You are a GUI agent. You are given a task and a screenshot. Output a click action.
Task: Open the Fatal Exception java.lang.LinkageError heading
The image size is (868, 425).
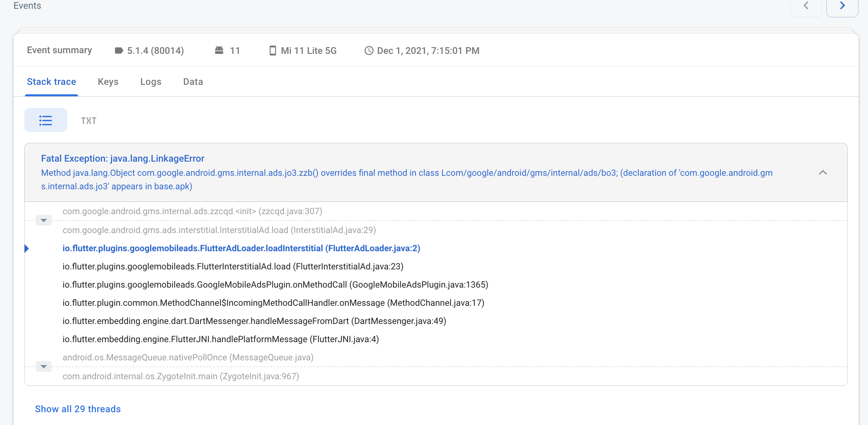(123, 158)
